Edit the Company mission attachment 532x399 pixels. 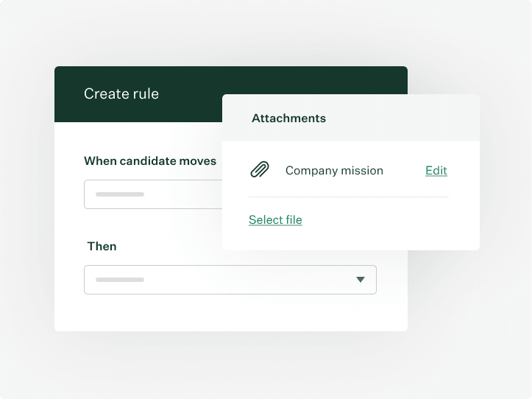(x=436, y=171)
